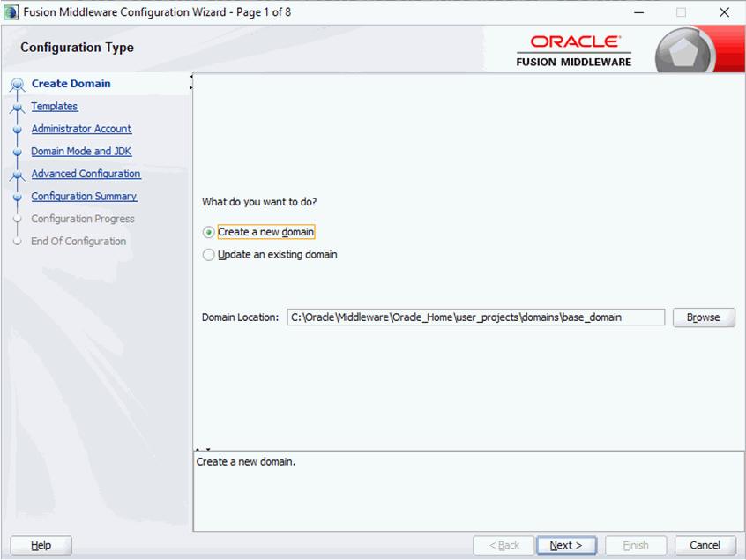Choose 'Update an existing domain' radio button

(209, 255)
